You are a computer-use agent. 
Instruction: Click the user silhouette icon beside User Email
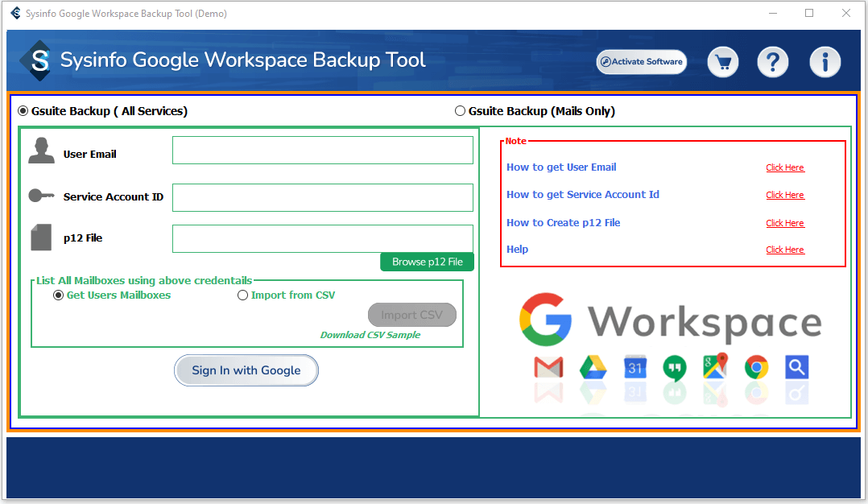[42, 151]
